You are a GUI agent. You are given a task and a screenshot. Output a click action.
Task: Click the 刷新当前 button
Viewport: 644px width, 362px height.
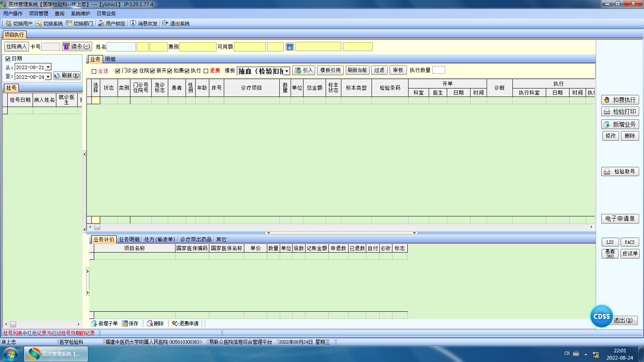click(357, 70)
